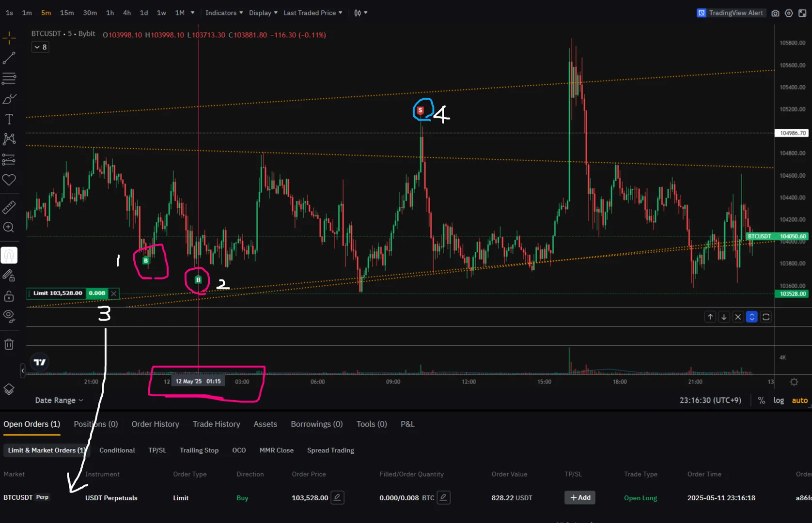Open the P&L tab
The image size is (812, 523).
[407, 424]
